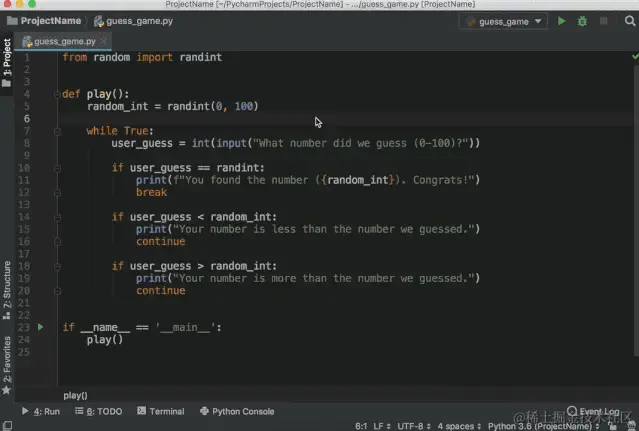The width and height of the screenshot is (639, 431).
Task: Collapse the def play() function fold marker
Action: 57,95
